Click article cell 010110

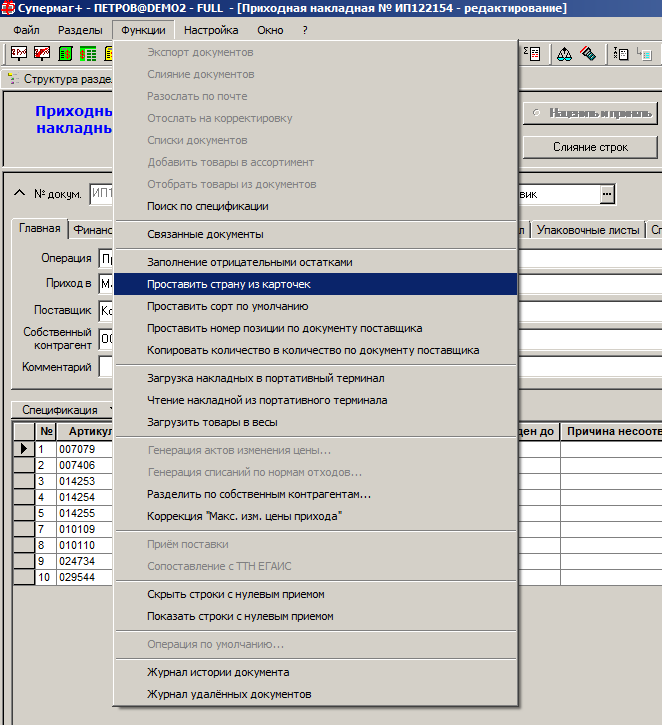tap(85, 545)
